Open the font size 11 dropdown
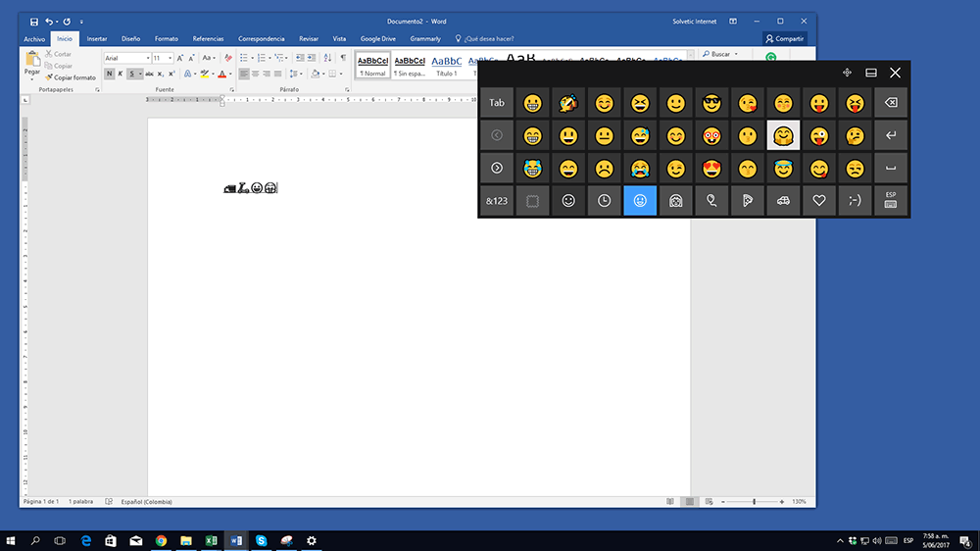 (170, 58)
